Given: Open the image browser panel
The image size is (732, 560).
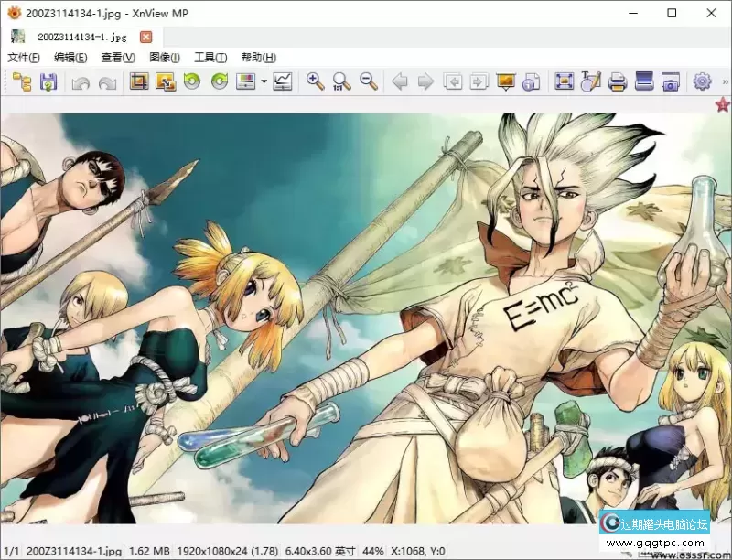Looking at the screenshot, I should (x=20, y=81).
